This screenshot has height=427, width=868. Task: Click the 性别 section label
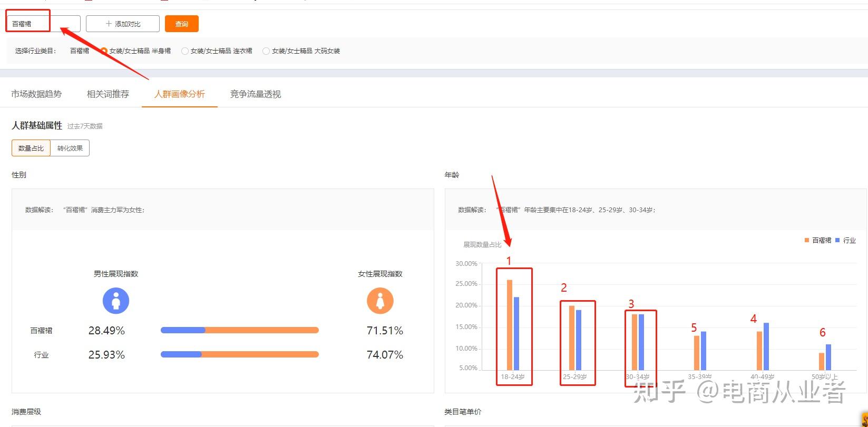pos(19,175)
